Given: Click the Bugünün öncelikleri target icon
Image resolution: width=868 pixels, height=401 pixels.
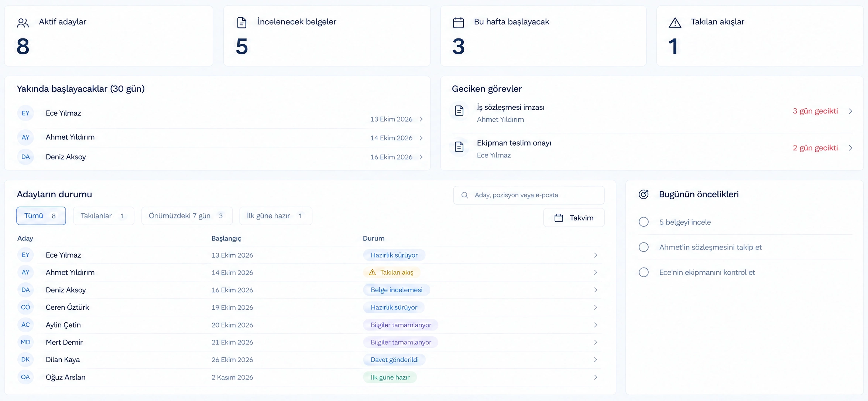Looking at the screenshot, I should coord(644,194).
